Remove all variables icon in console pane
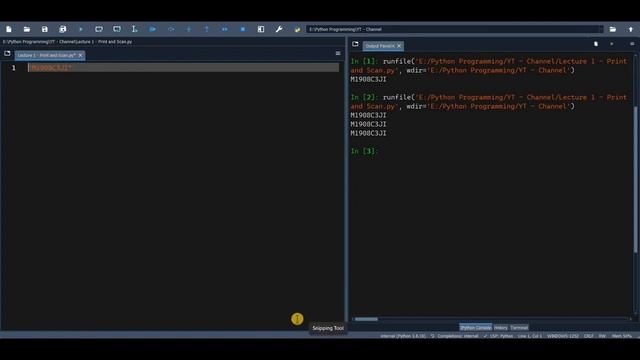Image resolution: width=640 pixels, height=360 pixels. (x=596, y=44)
